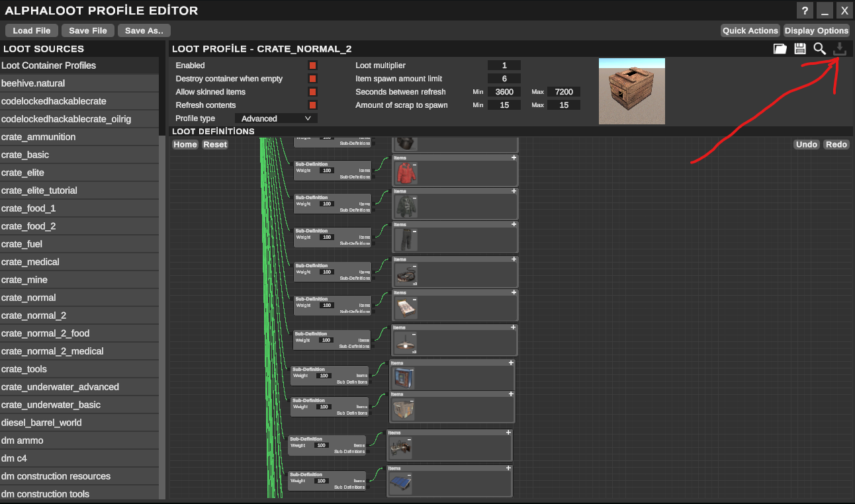Viewport: 855px width, 504px height.
Task: Select diesel_barrel_world profile
Action: (79, 423)
